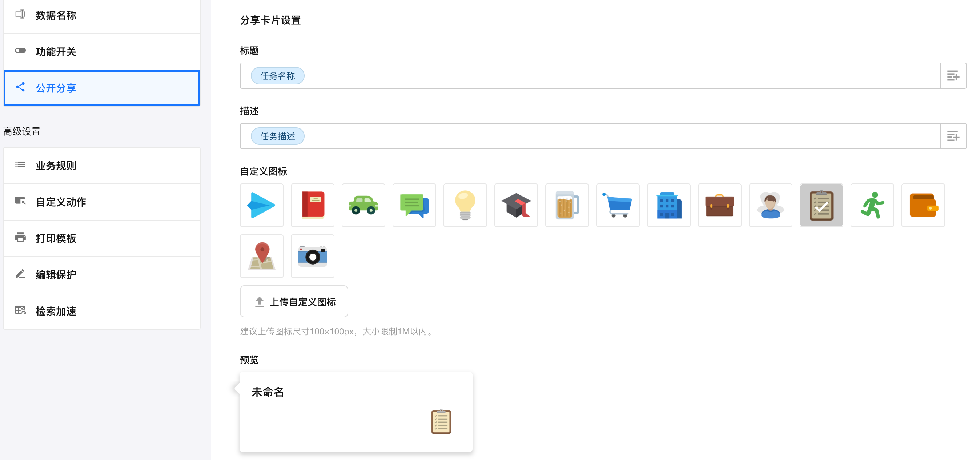Select the running person icon
Screen dimensions: 980x460
click(x=872, y=205)
